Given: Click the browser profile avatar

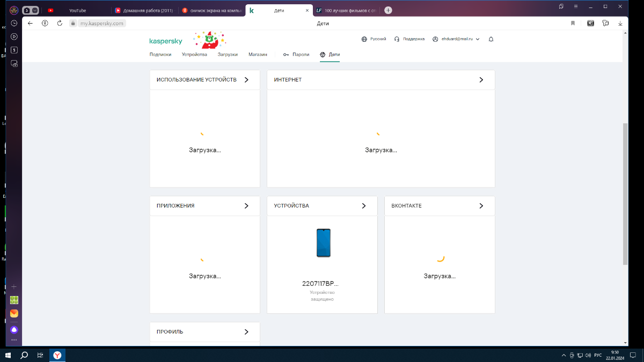Looking at the screenshot, I should click(x=13, y=10).
